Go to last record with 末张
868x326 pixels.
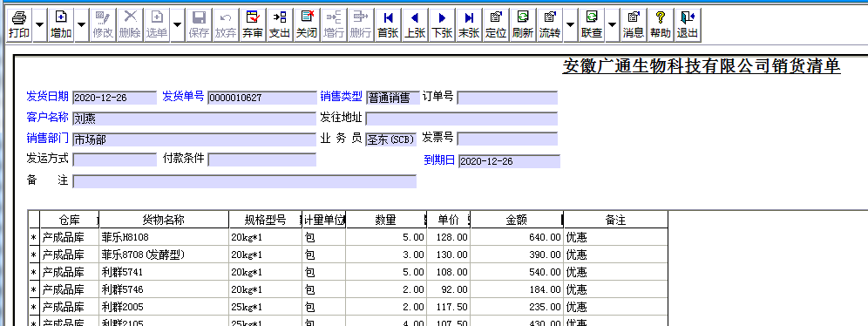point(469,25)
